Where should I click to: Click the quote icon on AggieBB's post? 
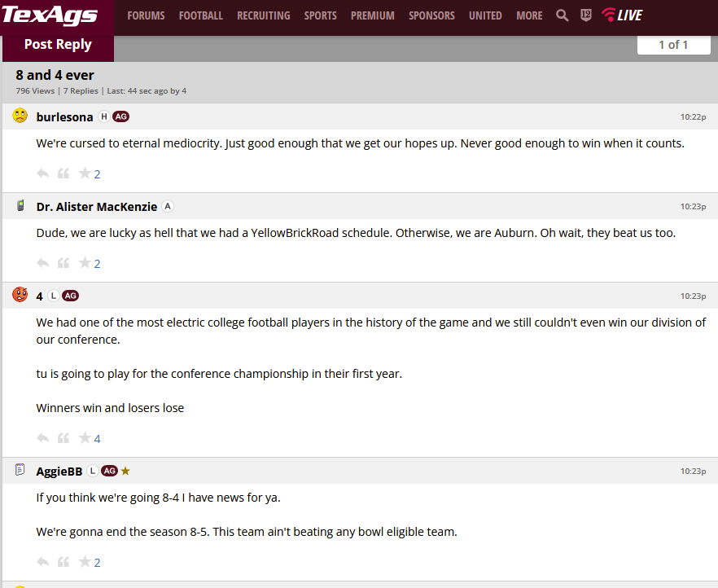click(x=63, y=562)
